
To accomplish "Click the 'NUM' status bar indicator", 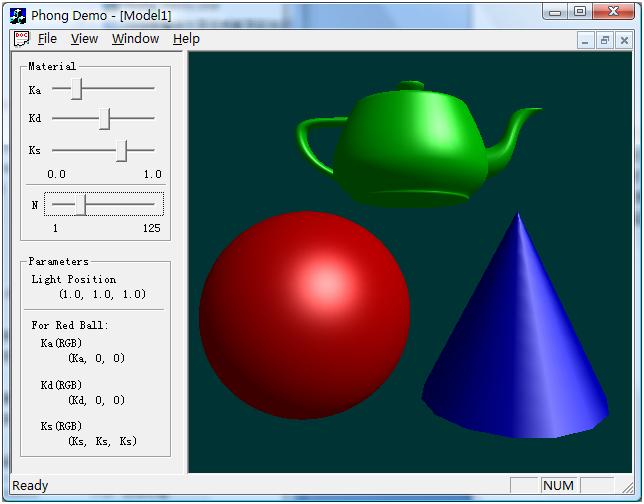I will (x=558, y=486).
